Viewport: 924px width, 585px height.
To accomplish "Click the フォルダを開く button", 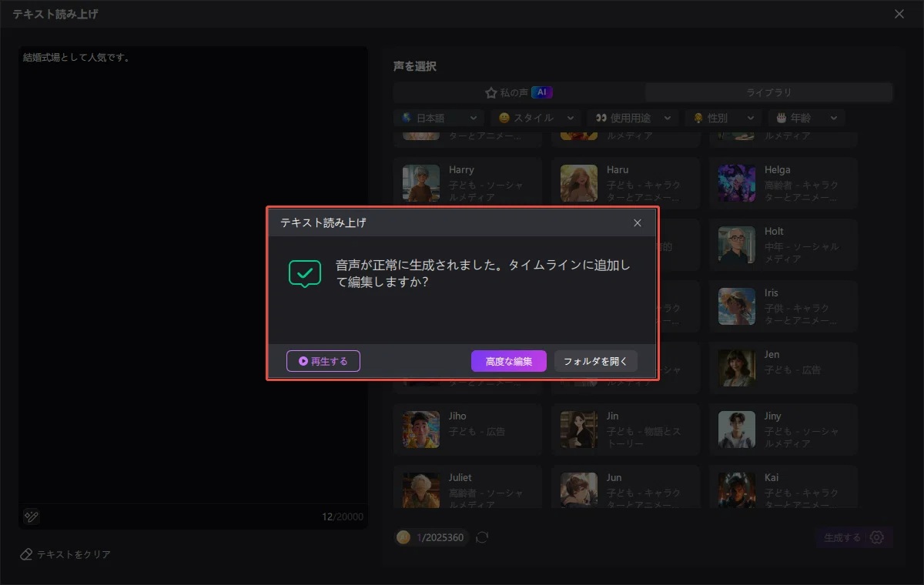I will pos(596,360).
